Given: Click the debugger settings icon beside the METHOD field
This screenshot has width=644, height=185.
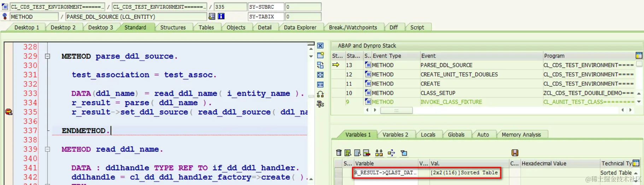Looking at the screenshot, I should 5,16.
